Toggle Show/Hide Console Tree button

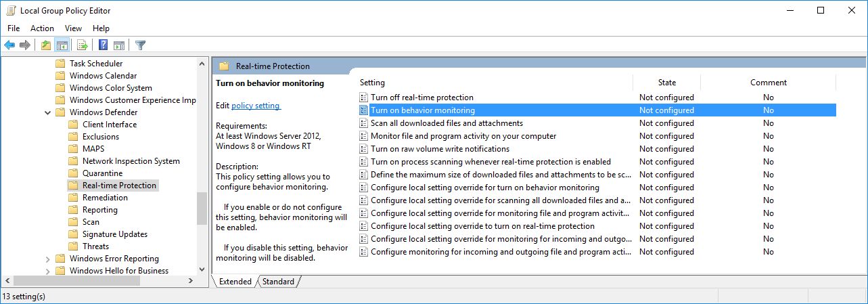(62, 45)
